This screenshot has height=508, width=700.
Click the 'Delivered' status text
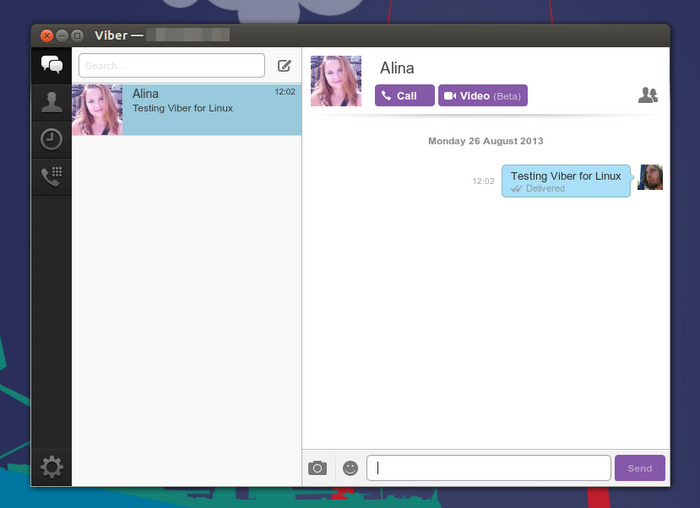point(545,188)
